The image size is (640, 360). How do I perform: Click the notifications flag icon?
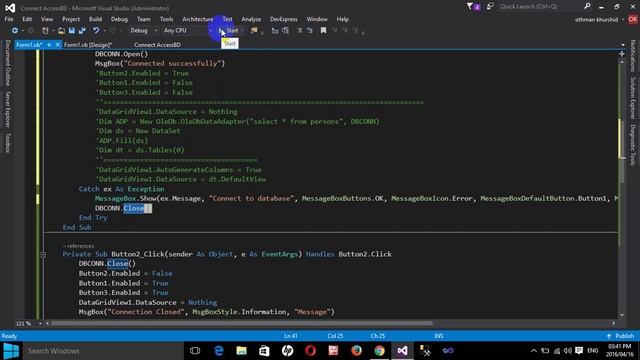(x=473, y=7)
